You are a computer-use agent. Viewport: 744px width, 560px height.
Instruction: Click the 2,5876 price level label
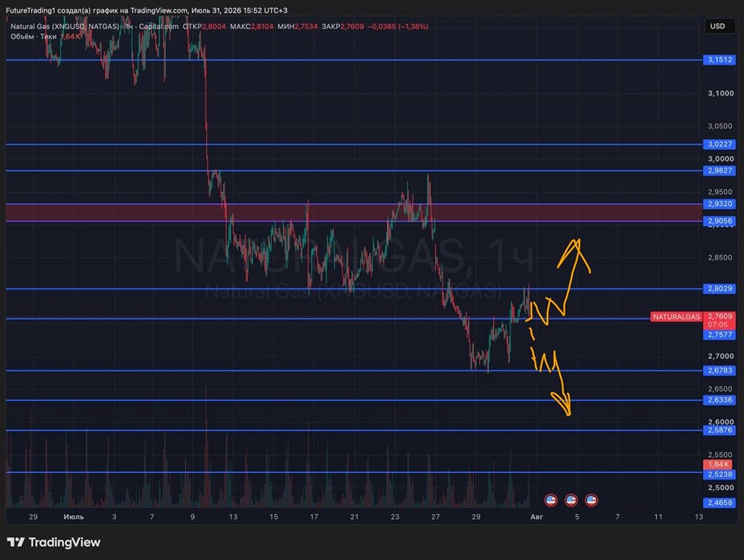coord(719,430)
